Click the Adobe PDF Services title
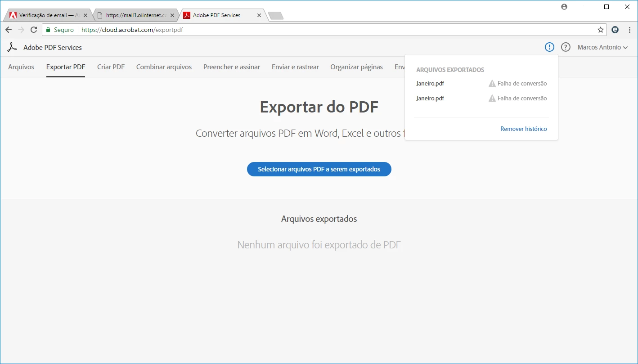 [53, 47]
